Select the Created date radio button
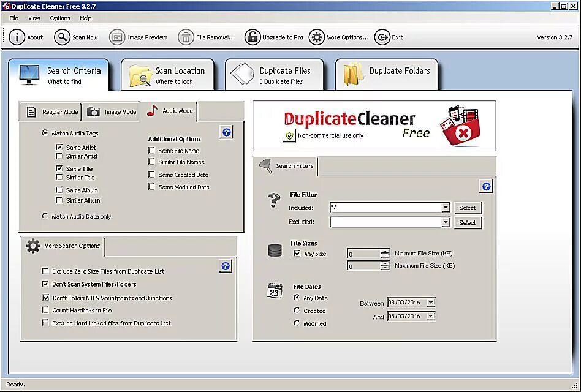Viewport: 581px width, 392px height. coord(297,310)
